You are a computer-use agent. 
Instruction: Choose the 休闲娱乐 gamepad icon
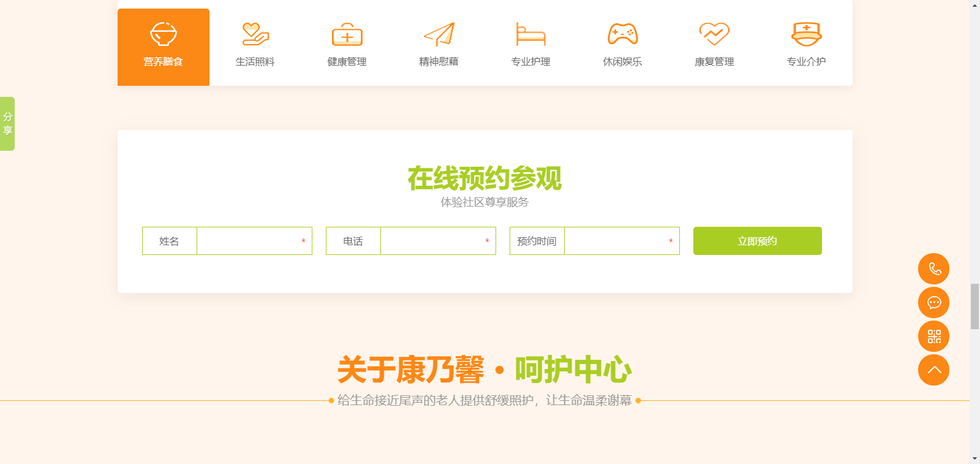click(x=622, y=34)
